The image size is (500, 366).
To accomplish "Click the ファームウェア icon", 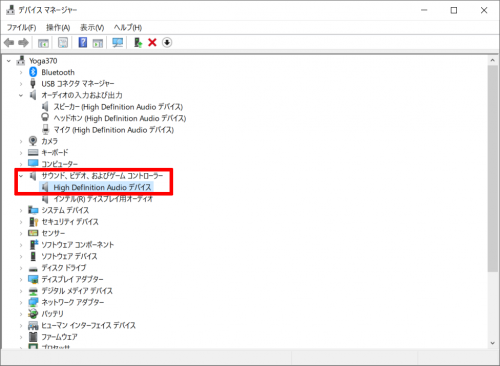I will point(33,336).
